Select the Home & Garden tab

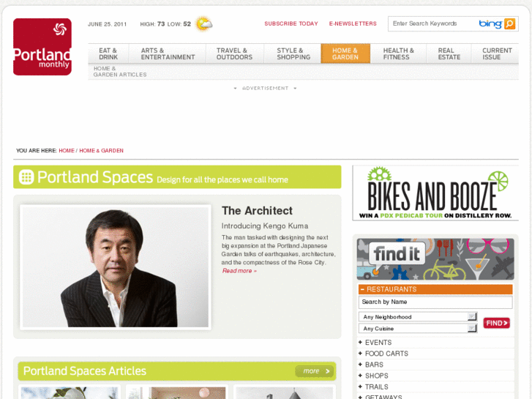coord(345,53)
